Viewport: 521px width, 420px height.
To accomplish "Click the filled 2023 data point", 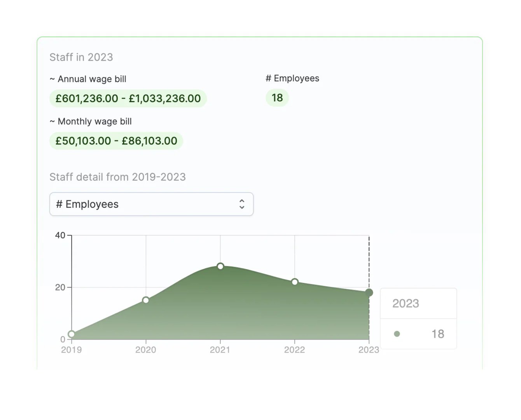I will (x=369, y=292).
